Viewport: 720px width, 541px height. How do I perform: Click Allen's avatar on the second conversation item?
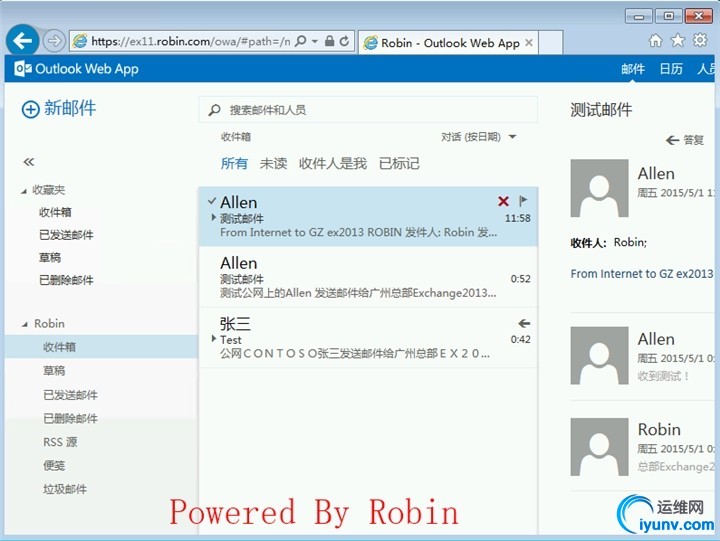coord(599,355)
